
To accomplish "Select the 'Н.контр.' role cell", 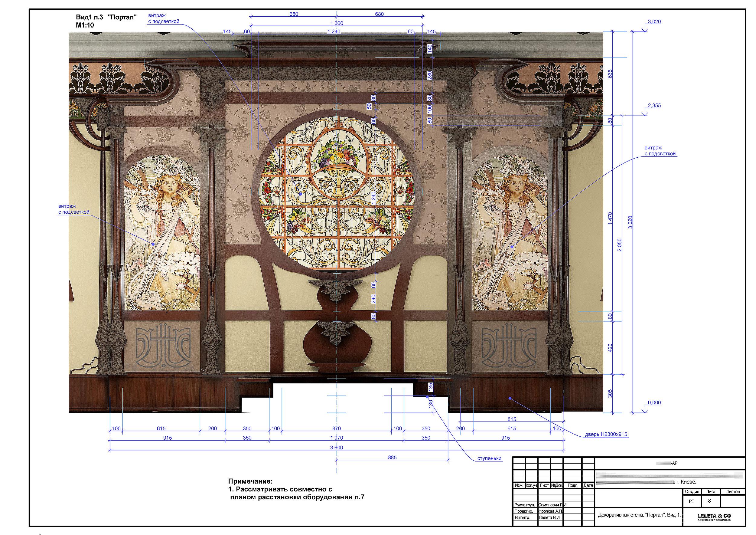I will [525, 517].
